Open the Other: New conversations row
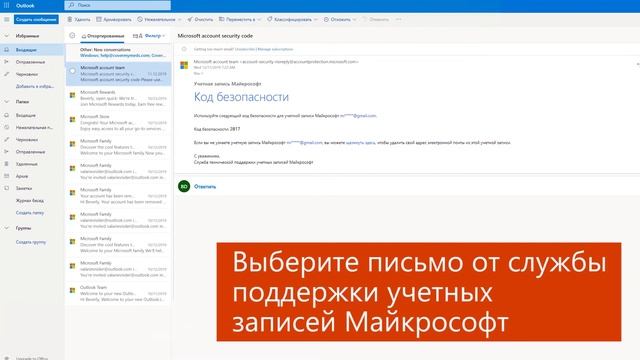The height and width of the screenshot is (360, 640). (118, 52)
